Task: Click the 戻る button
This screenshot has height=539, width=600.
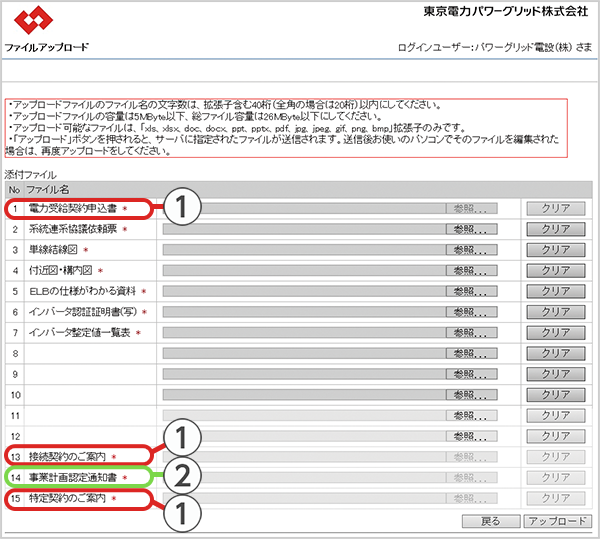Action: 491,521
